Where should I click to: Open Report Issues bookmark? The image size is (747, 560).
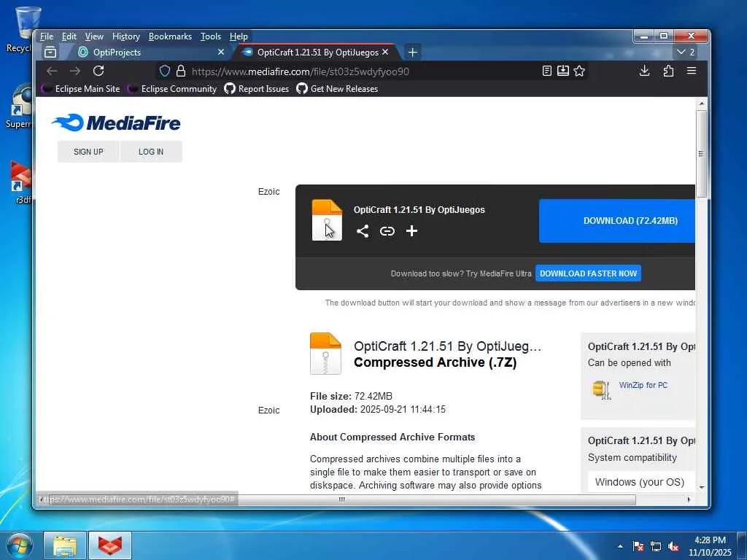point(257,88)
